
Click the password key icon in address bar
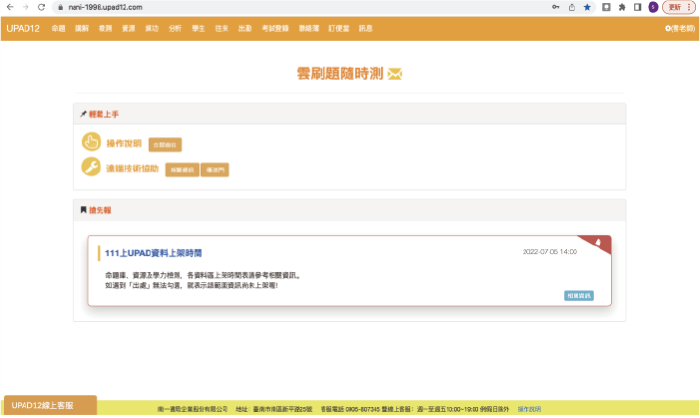click(x=555, y=7)
